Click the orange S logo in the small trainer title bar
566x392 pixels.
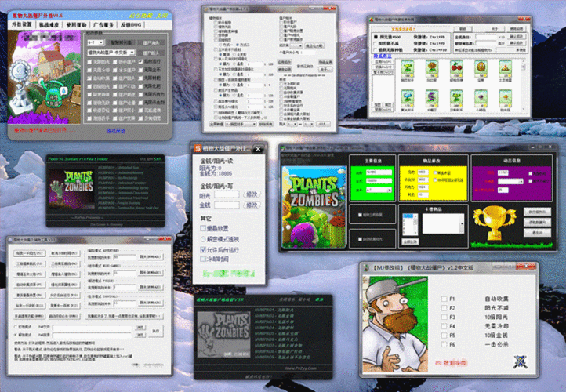198,148
